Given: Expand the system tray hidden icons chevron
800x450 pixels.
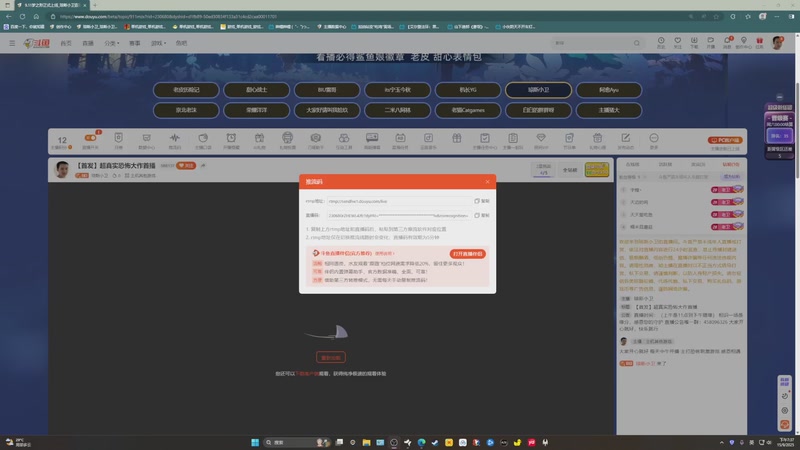Looking at the screenshot, I should [x=721, y=442].
